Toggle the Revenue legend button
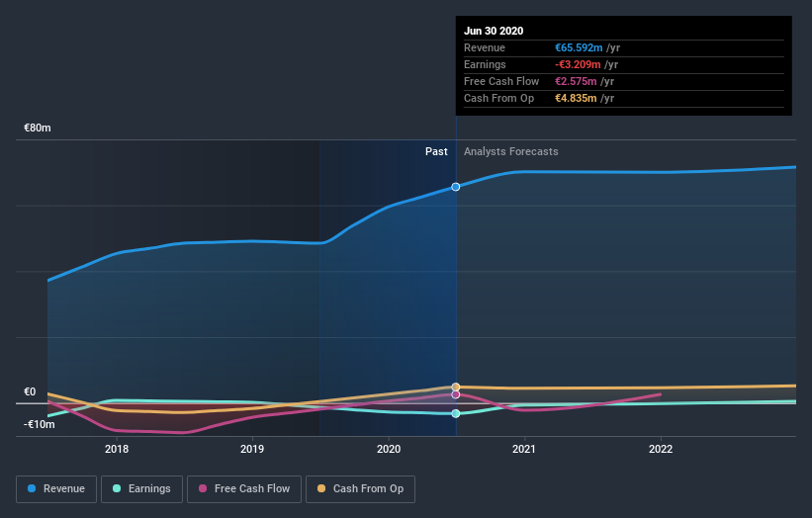This screenshot has width=812, height=518. (x=56, y=489)
